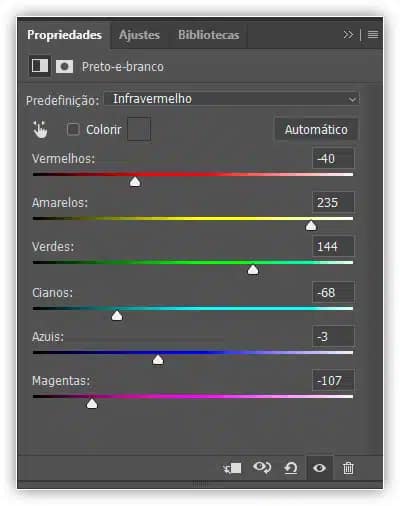Click the Vermelhos value field
Image resolution: width=400 pixels, height=506 pixels.
(333, 158)
